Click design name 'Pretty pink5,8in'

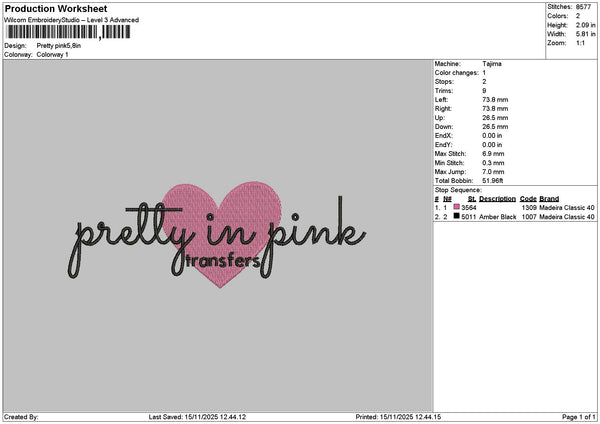pos(59,46)
